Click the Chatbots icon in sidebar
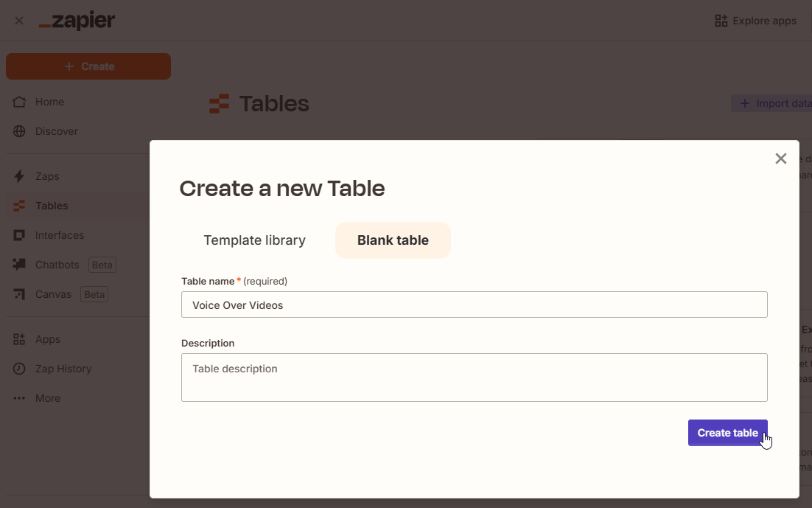The height and width of the screenshot is (508, 812). (20, 265)
